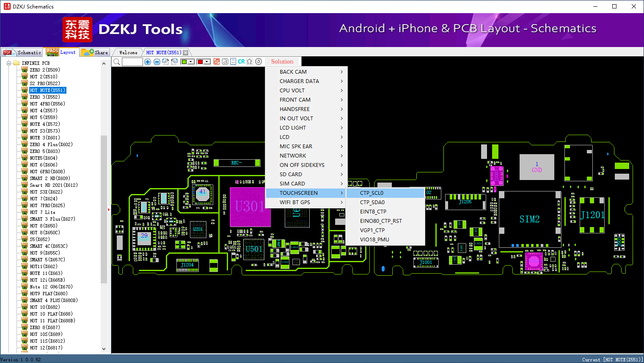This screenshot has height=363, width=644.
Task: Click the board icon beside S5(X652)
Action: coord(25,239)
